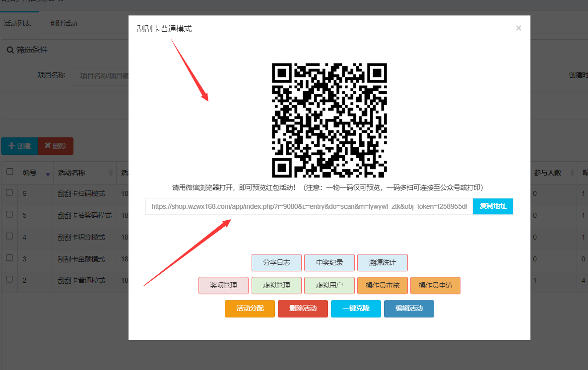
Task: Click the 活动分配 button
Action: click(250, 308)
